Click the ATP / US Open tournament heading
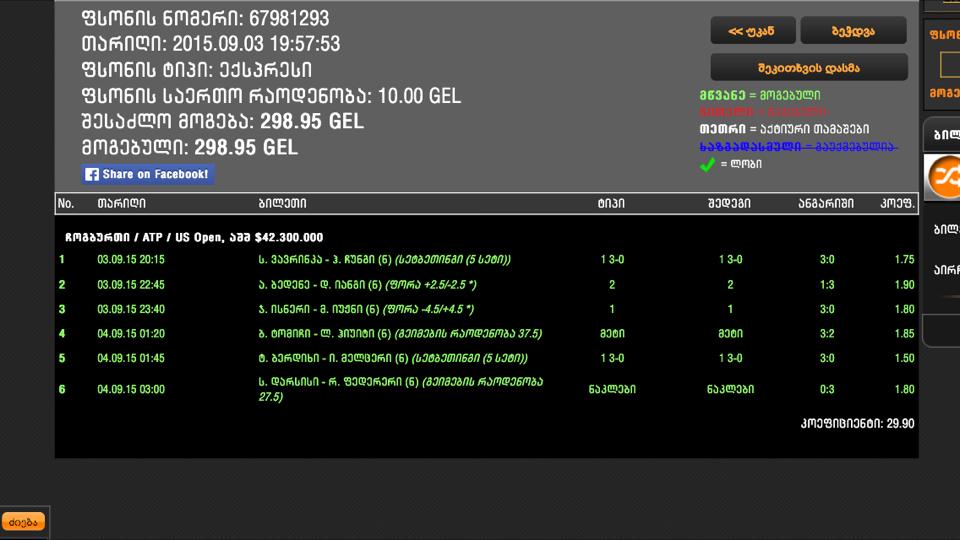 194,238
